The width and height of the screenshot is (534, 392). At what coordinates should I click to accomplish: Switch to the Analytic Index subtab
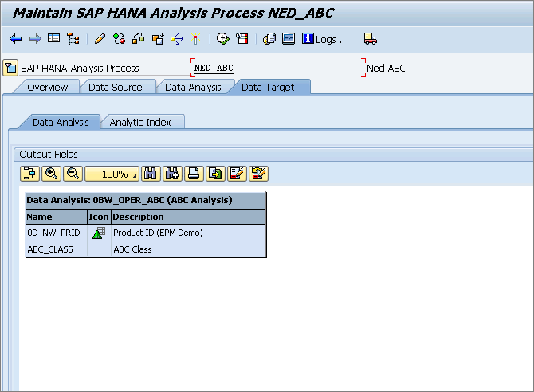(x=140, y=122)
